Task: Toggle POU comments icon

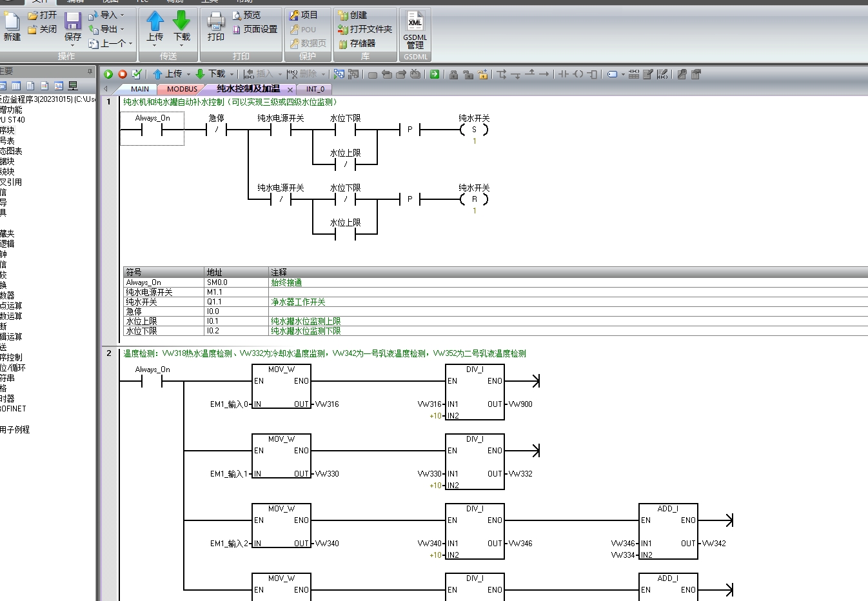Action: click(x=648, y=74)
